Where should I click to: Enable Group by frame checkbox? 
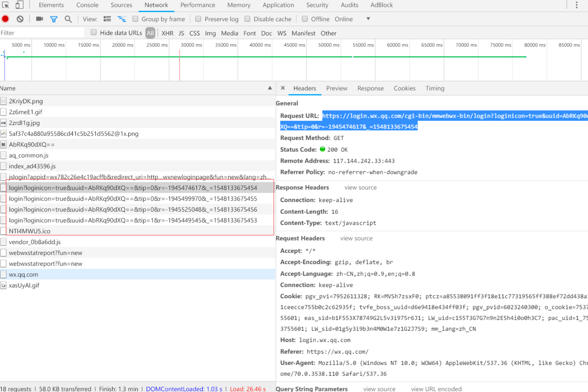click(136, 19)
